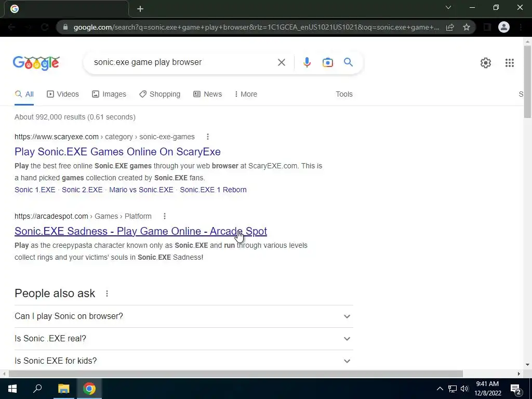This screenshot has height=399, width=532.
Task: Open Sonic.EXE 1 Reborn sitelink
Action: pyautogui.click(x=213, y=190)
